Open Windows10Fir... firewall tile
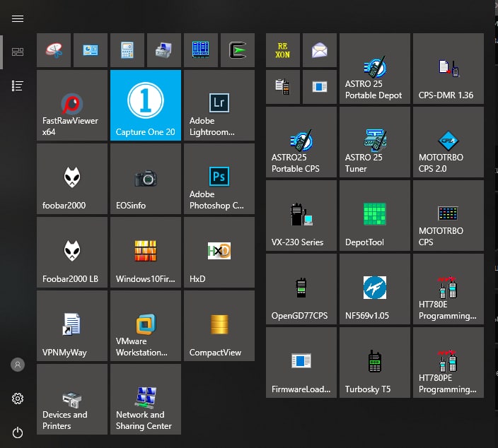The height and width of the screenshot is (448, 498). coord(146,252)
